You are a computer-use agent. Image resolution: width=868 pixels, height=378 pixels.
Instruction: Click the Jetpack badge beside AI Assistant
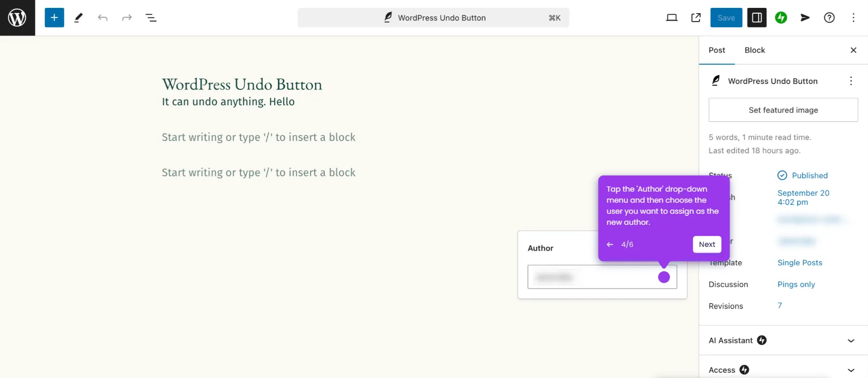(x=762, y=341)
